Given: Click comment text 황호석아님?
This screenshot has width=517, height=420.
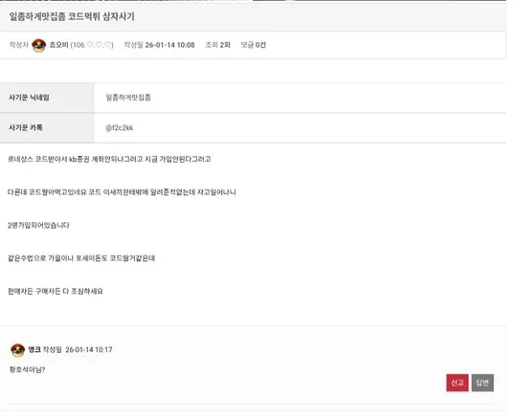Looking at the screenshot, I should 27,369.
